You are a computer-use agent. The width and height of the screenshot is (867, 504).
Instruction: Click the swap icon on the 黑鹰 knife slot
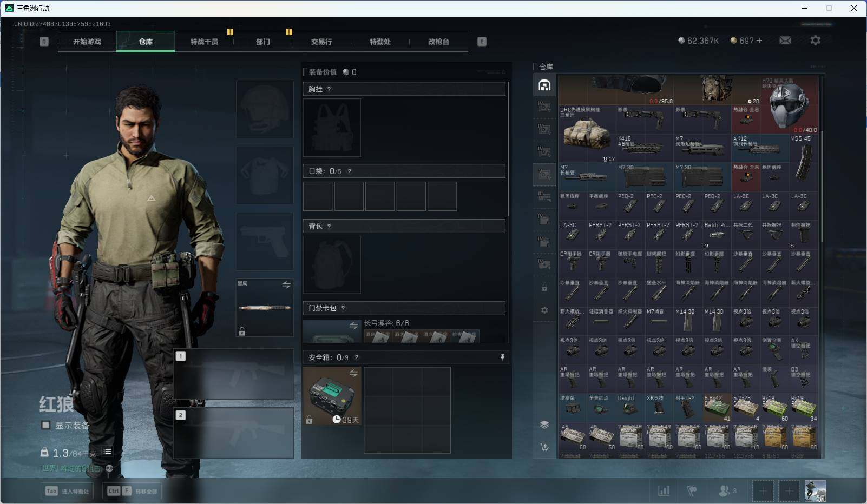tap(286, 284)
